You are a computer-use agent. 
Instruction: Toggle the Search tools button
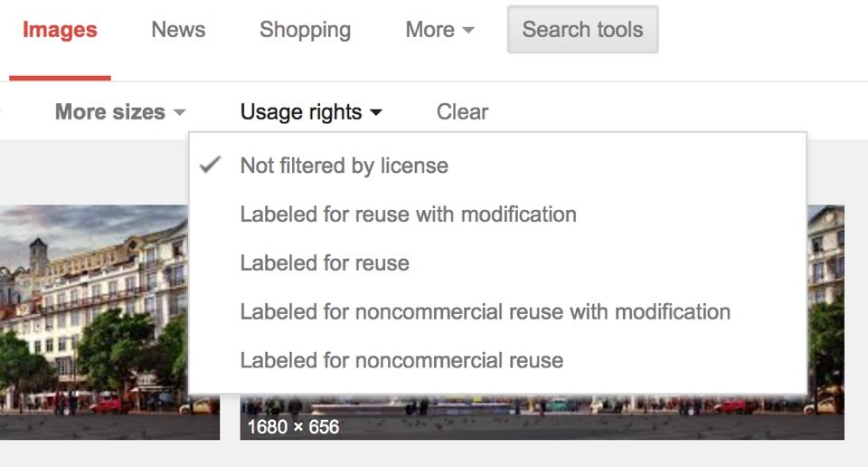tap(583, 29)
